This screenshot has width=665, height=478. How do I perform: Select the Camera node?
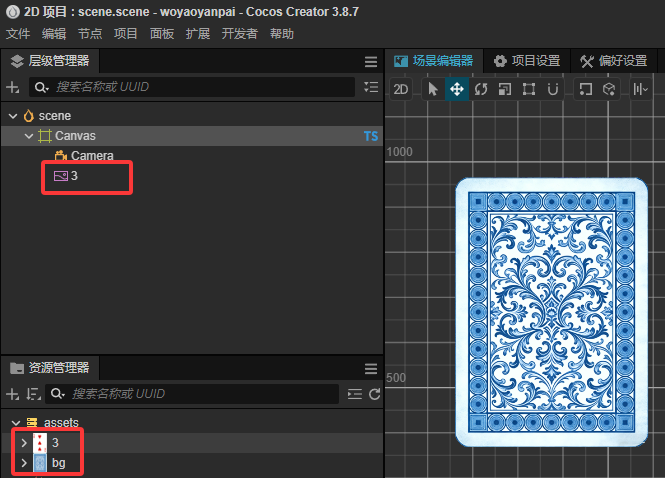192,156
